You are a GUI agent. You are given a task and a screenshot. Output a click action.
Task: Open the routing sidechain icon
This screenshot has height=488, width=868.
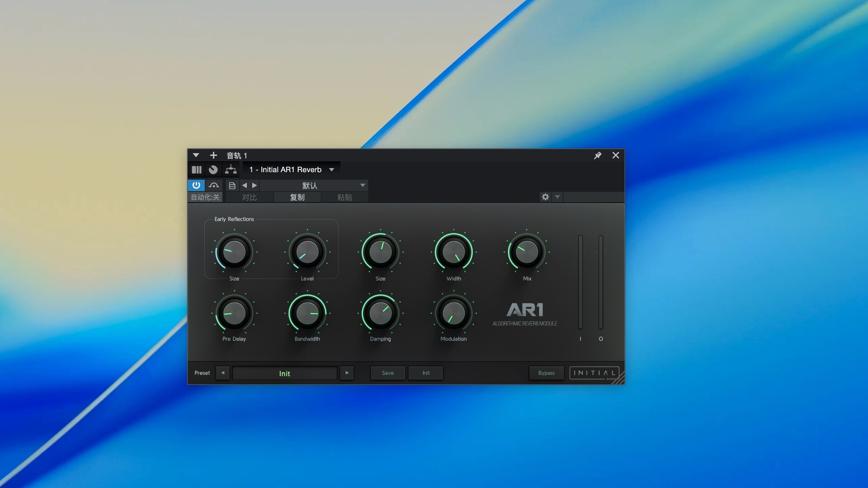tap(231, 170)
